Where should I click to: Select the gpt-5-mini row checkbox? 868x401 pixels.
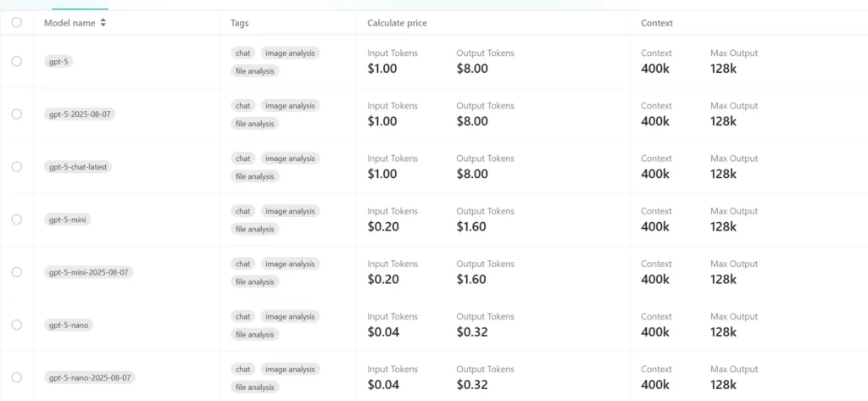coord(17,219)
